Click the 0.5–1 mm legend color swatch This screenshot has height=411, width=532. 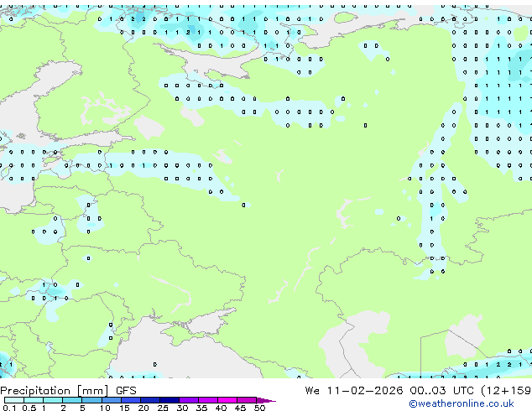tap(34, 400)
